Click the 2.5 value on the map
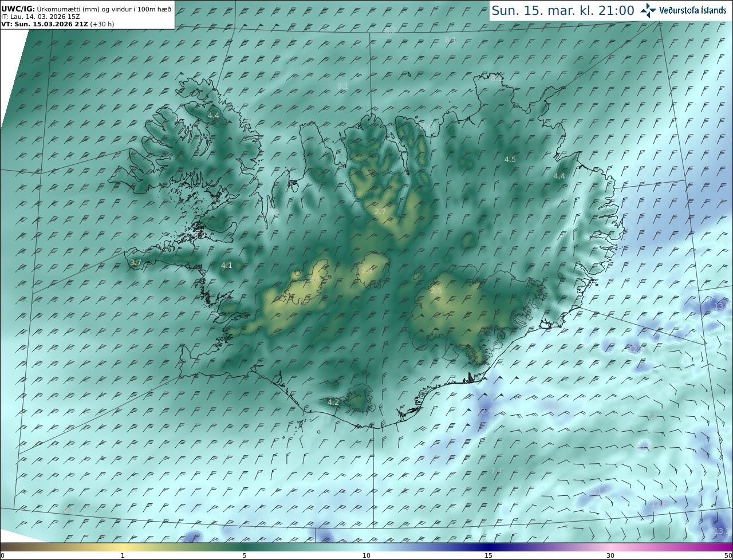 click(x=436, y=291)
